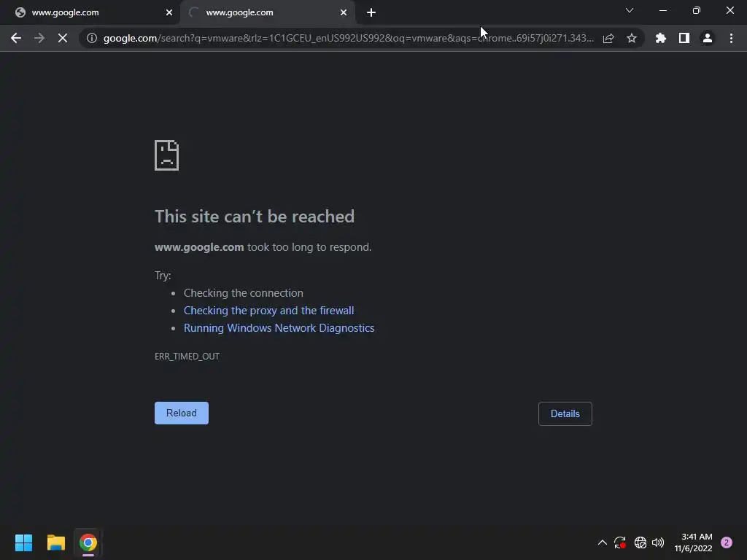
Task: Click the Chrome taskbar icon
Action: pos(88,542)
